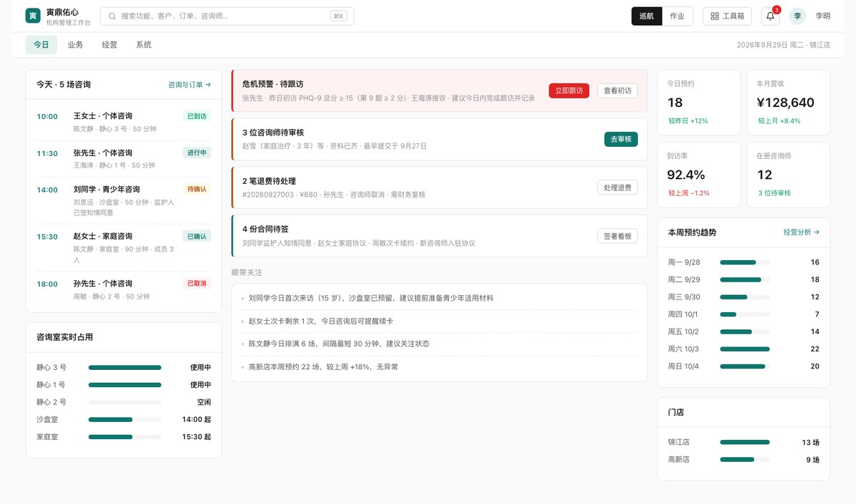Click the 去审核 button

621,139
